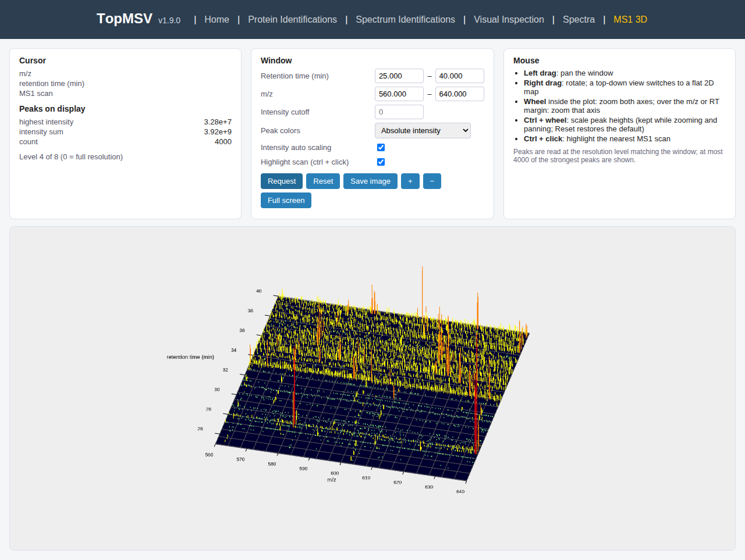Navigate to Visual Inspection
The width and height of the screenshot is (745, 560).
509,19
